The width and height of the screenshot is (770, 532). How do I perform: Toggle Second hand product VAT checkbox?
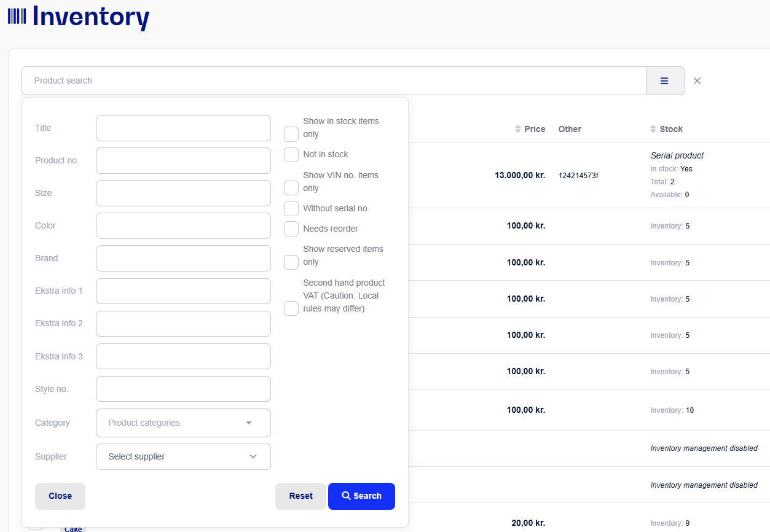[x=291, y=308]
